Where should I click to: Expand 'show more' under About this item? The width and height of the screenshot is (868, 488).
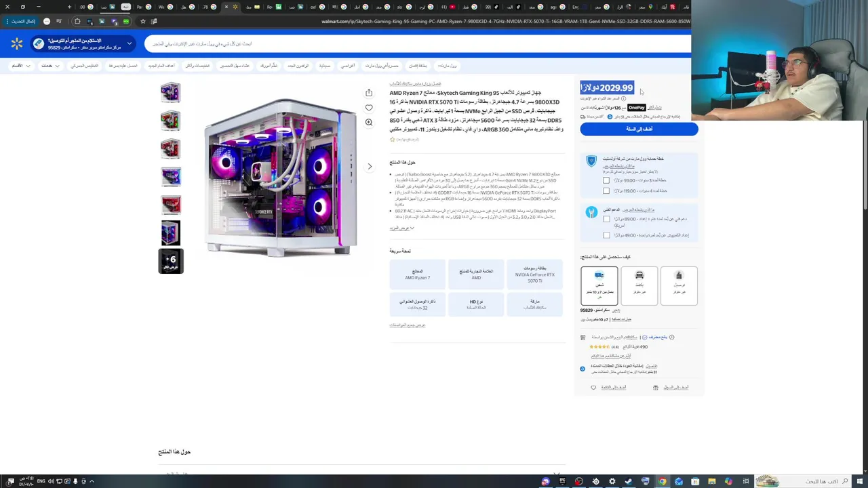point(401,228)
